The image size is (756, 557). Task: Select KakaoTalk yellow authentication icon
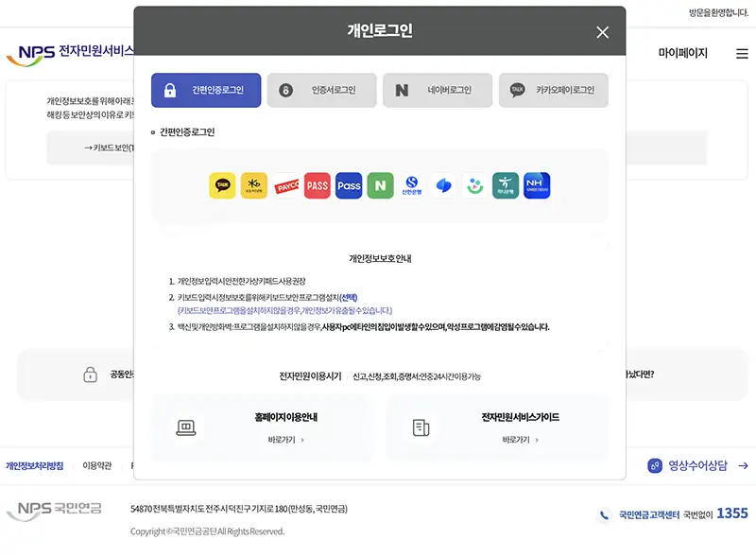click(x=222, y=185)
